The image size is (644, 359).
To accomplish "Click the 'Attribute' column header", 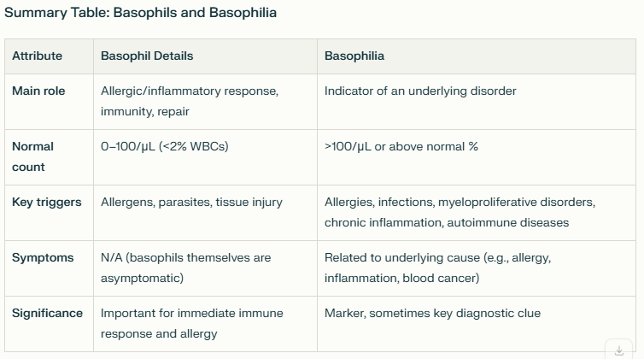I will (x=37, y=56).
